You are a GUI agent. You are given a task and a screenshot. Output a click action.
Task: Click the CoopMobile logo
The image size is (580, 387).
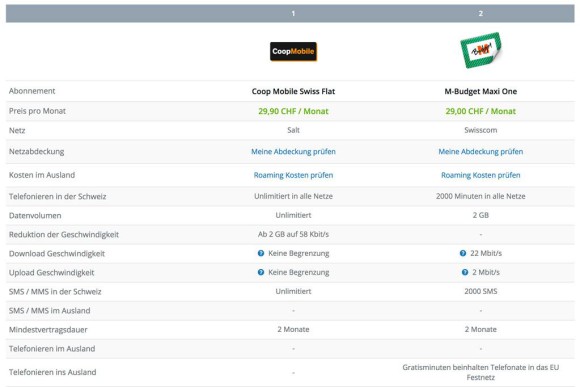click(x=293, y=51)
